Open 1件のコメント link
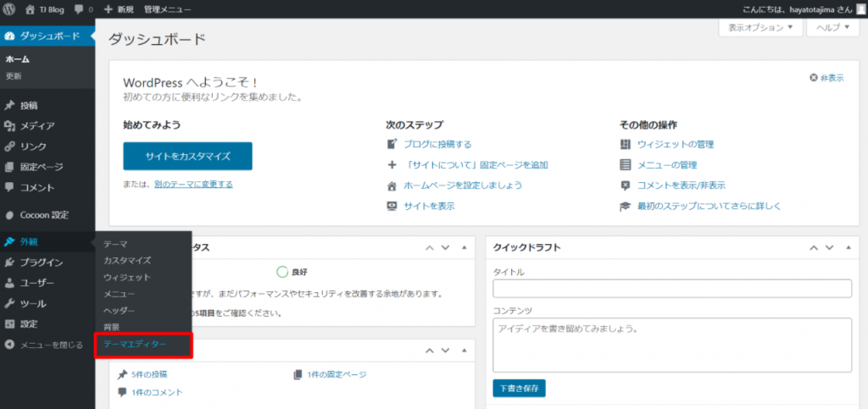This screenshot has width=868, height=409. click(x=157, y=392)
